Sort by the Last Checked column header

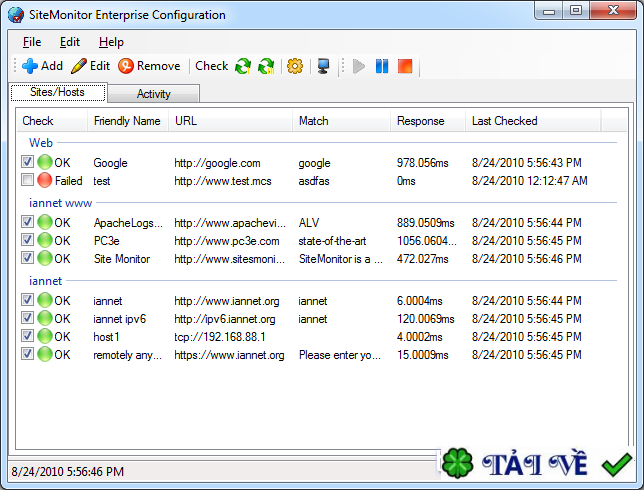click(533, 121)
